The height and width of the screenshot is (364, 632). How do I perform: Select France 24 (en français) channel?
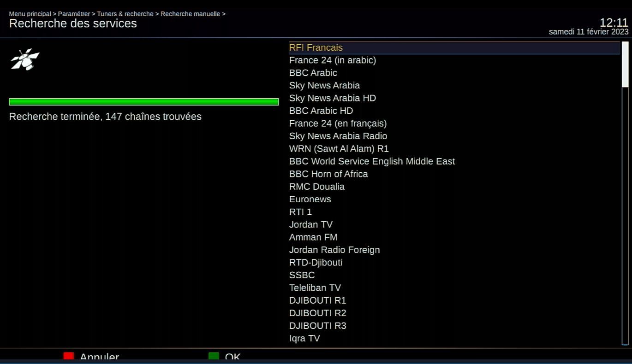coord(454,123)
